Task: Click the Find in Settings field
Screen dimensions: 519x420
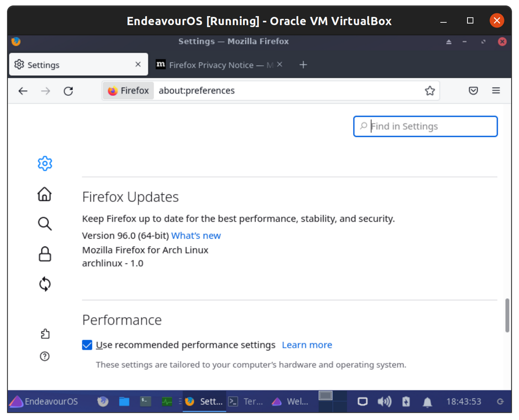Action: pos(426,126)
